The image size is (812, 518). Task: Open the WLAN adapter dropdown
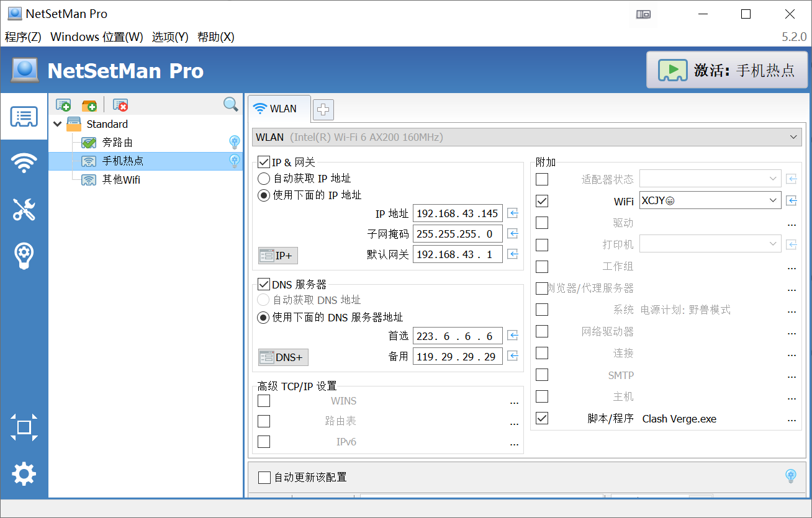click(527, 137)
